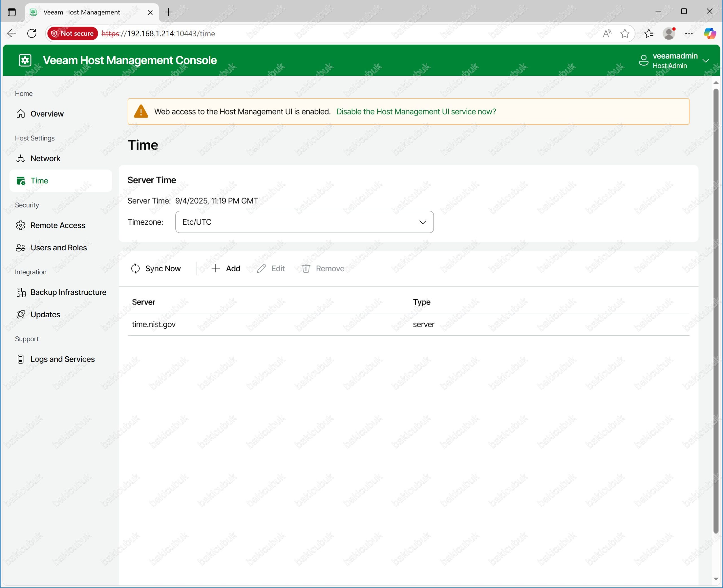Click the Users and Roles people icon
Screen dimensions: 723x588
coord(21,248)
